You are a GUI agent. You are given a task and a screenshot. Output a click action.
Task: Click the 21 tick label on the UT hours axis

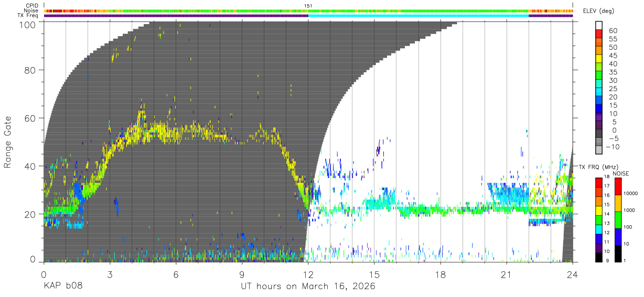pos(507,274)
